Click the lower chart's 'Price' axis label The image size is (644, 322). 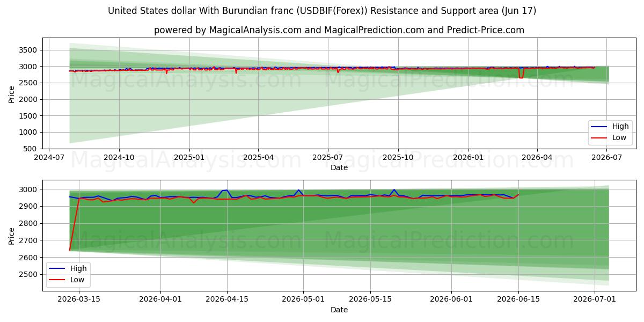click(12, 236)
